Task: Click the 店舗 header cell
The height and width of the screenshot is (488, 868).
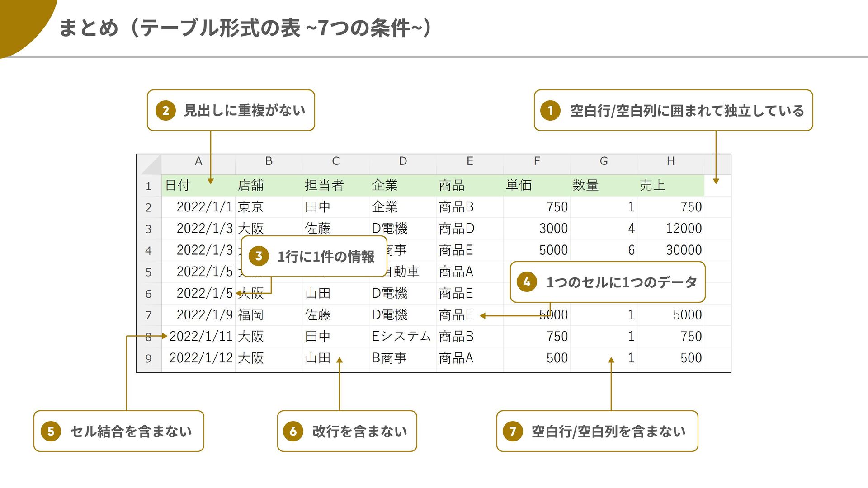Action: [269, 185]
